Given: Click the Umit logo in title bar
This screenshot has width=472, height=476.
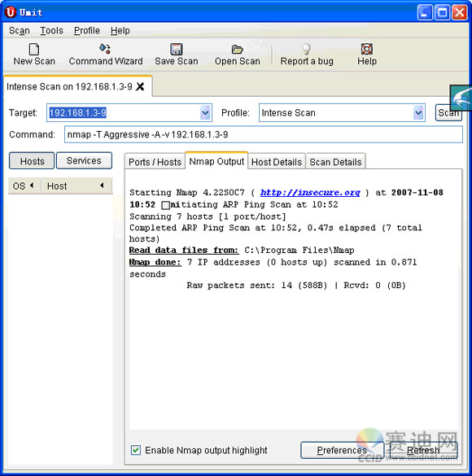Looking at the screenshot, I should coord(11,12).
